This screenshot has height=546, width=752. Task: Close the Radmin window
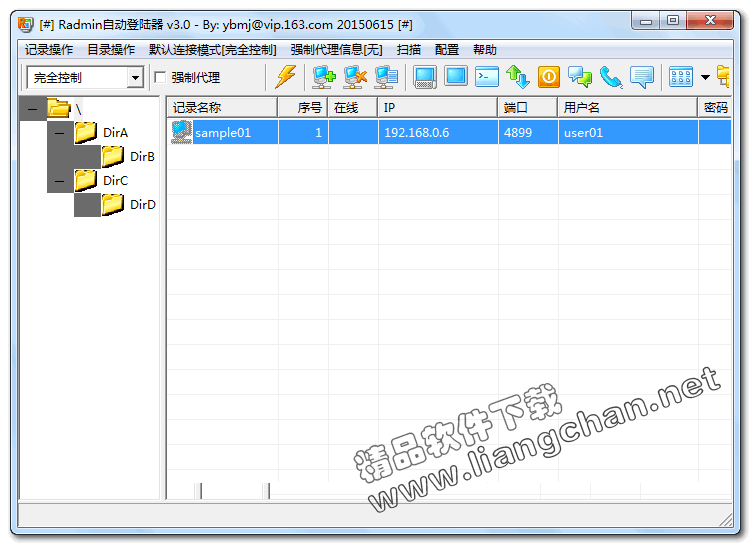click(x=710, y=21)
